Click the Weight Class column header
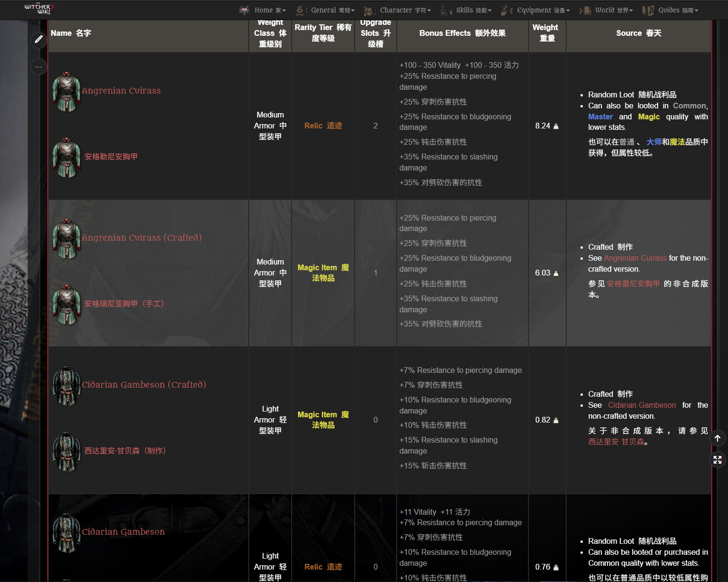The width and height of the screenshot is (728, 582). pyautogui.click(x=270, y=33)
